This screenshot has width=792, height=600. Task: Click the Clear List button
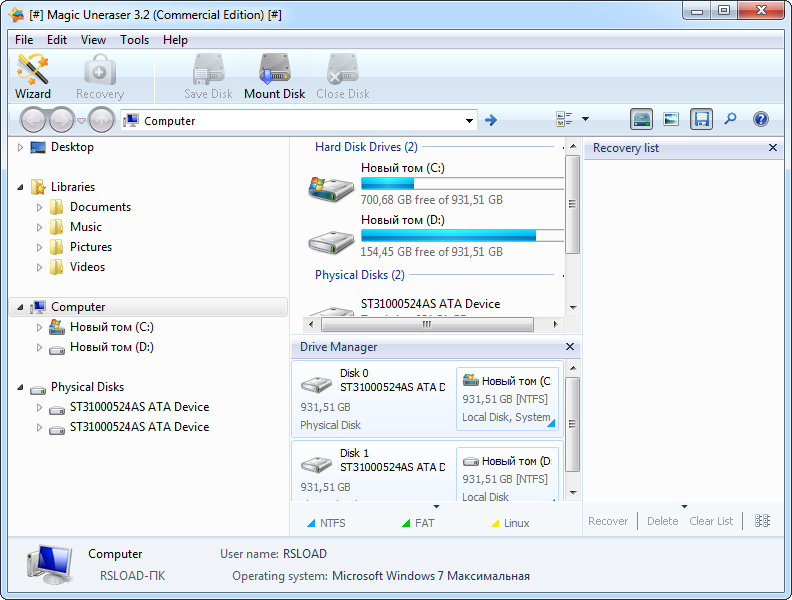click(711, 521)
